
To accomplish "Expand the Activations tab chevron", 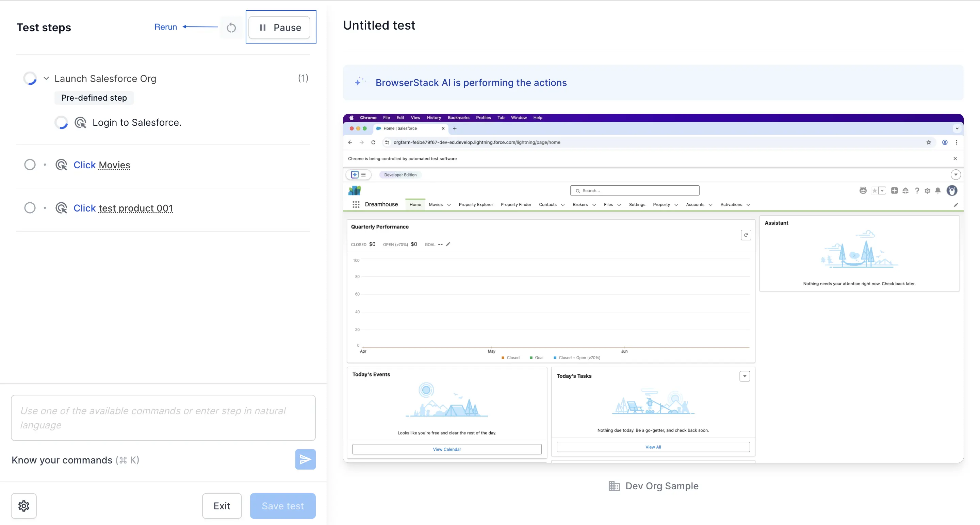I will click(x=748, y=205).
